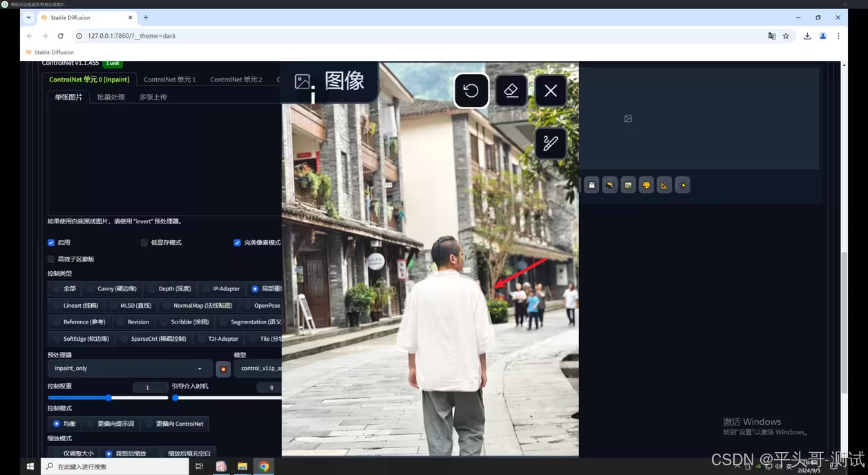Screen dimensions: 868x475
Task: Switch to the ControlNet 单元 2 tab
Action: [x=236, y=80]
